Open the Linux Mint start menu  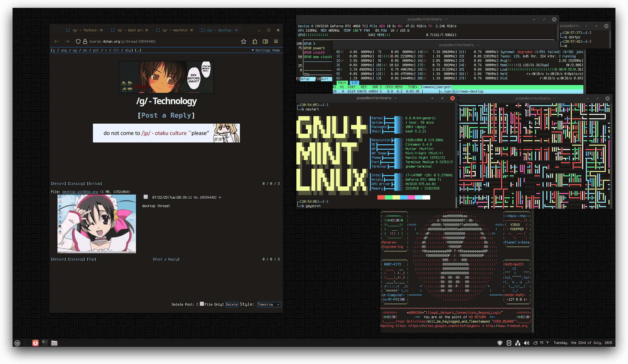(x=17, y=343)
